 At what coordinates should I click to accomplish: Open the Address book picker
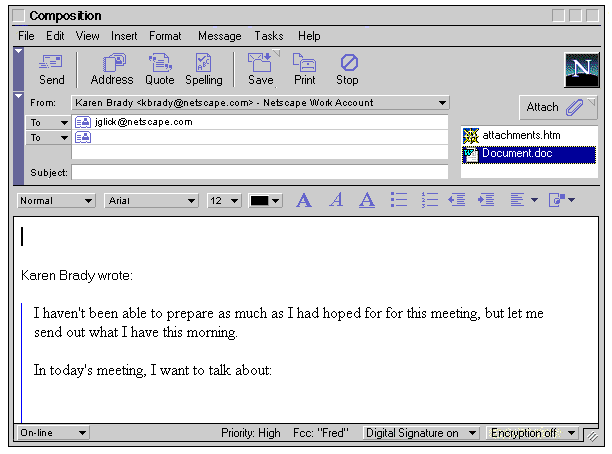click(x=111, y=69)
